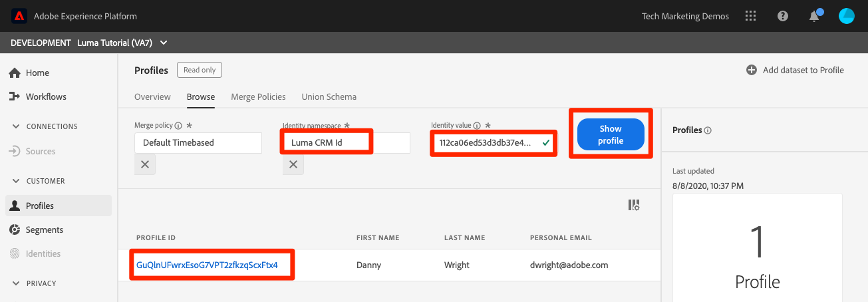Open the user profile avatar
This screenshot has width=868, height=302.
[846, 16]
